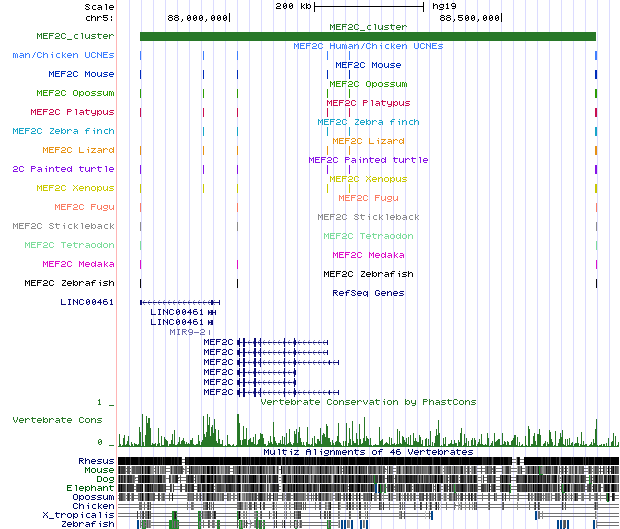Viewport: 620px width, 529px height.
Task: Open Multiz Alignments of 46 Vertebrates title
Action: coord(368,452)
